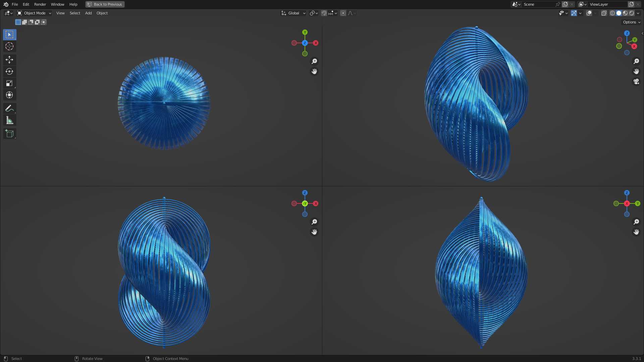Open the Edit menu
Viewport: 644px width, 362px height.
(26, 4)
